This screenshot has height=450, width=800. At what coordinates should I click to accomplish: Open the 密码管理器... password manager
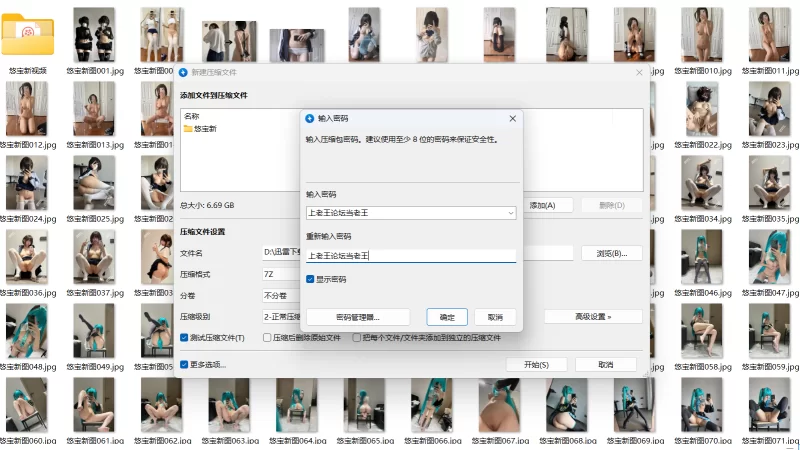point(358,317)
